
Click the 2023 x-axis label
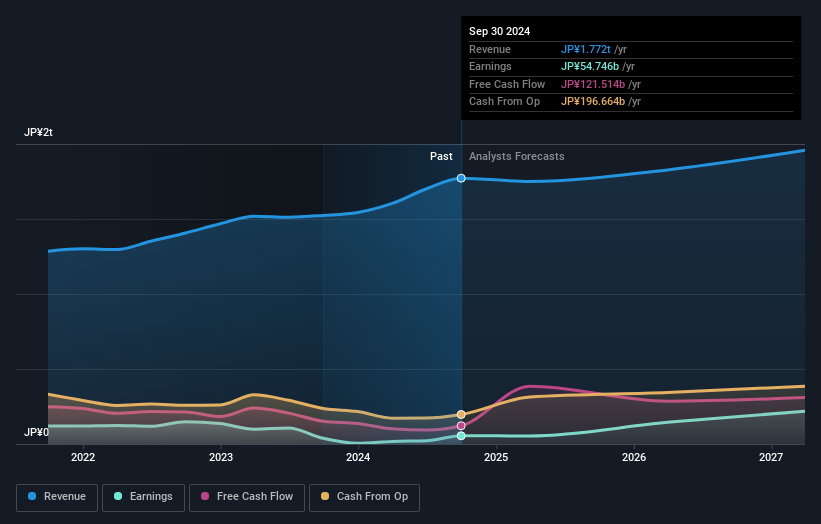221,458
